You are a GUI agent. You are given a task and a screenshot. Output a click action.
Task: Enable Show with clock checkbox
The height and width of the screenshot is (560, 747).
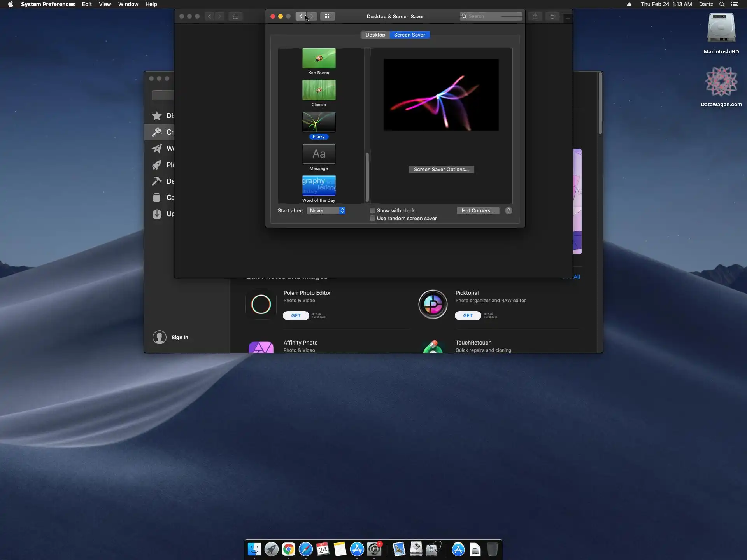(373, 210)
